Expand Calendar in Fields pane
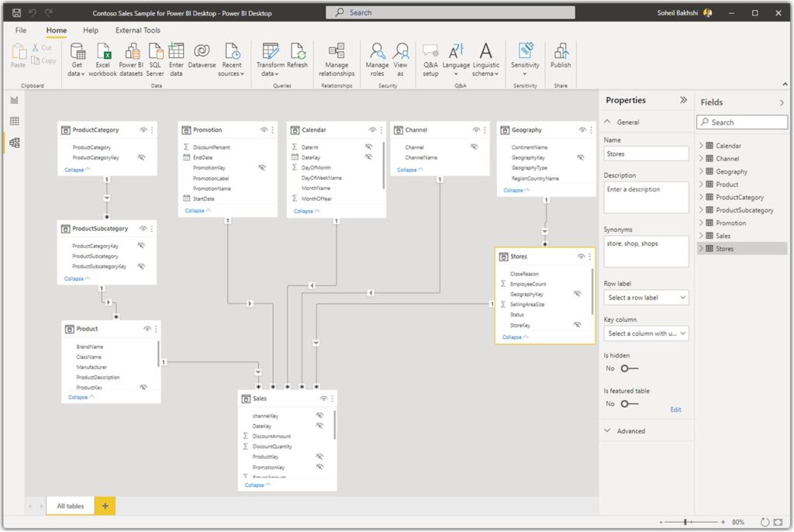The height and width of the screenshot is (532, 794). 701,146
